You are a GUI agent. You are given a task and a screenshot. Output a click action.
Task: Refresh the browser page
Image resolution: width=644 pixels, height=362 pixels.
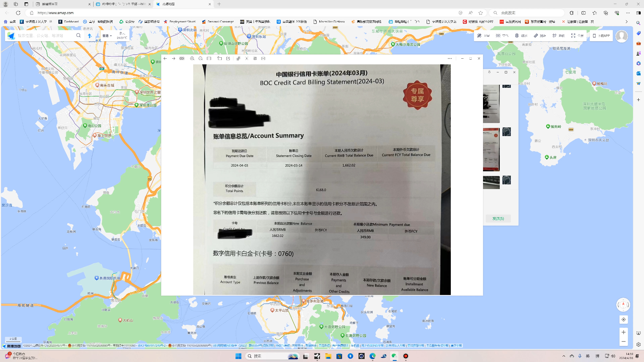[x=18, y=13]
